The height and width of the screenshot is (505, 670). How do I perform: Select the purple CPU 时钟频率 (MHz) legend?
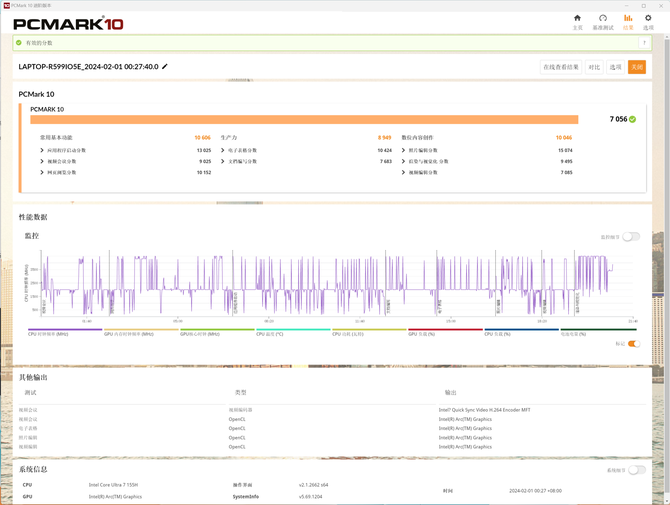pyautogui.click(x=65, y=332)
